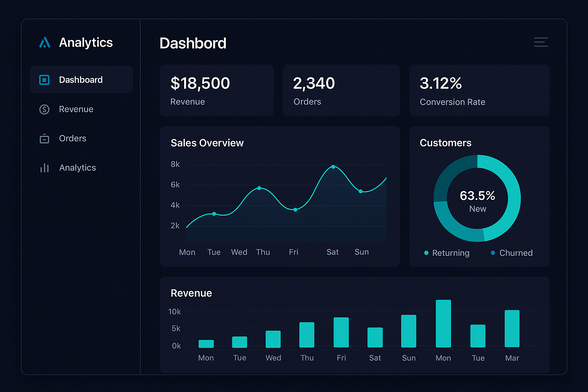Click the $18,500 Revenue stat card
588x392 pixels.
(216, 90)
